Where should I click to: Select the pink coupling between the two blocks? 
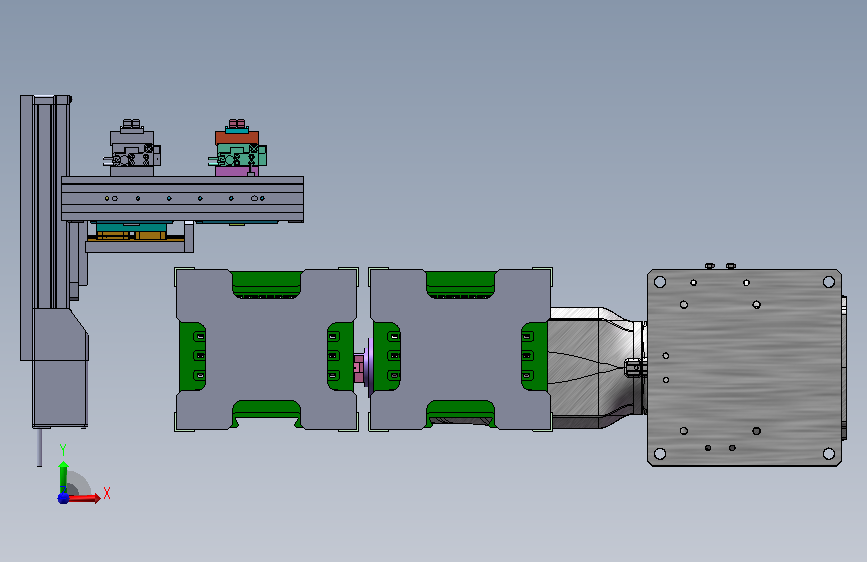click(358, 368)
